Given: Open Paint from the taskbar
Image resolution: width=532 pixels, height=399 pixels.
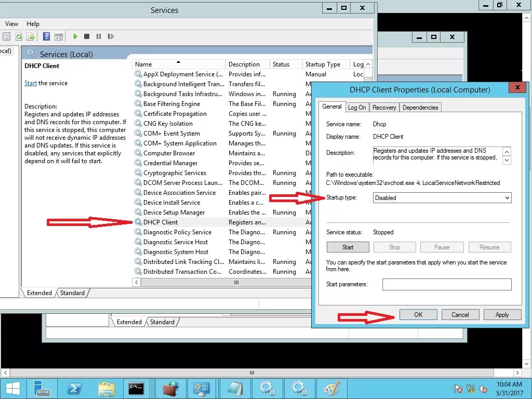Looking at the screenshot, I should [x=331, y=389].
